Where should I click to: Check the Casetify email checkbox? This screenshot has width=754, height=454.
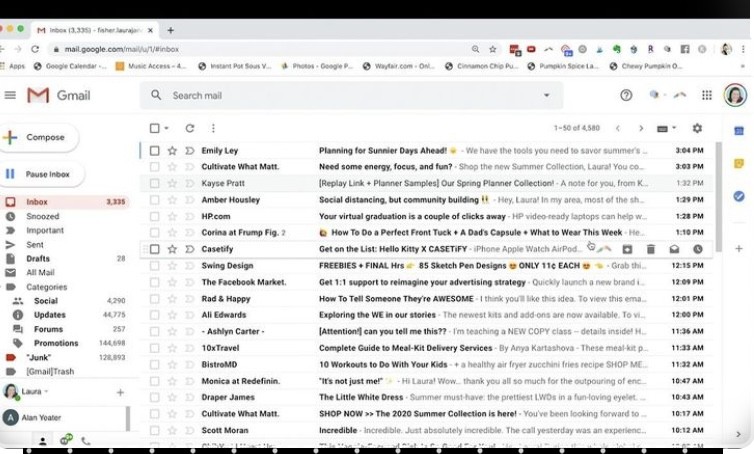154,249
